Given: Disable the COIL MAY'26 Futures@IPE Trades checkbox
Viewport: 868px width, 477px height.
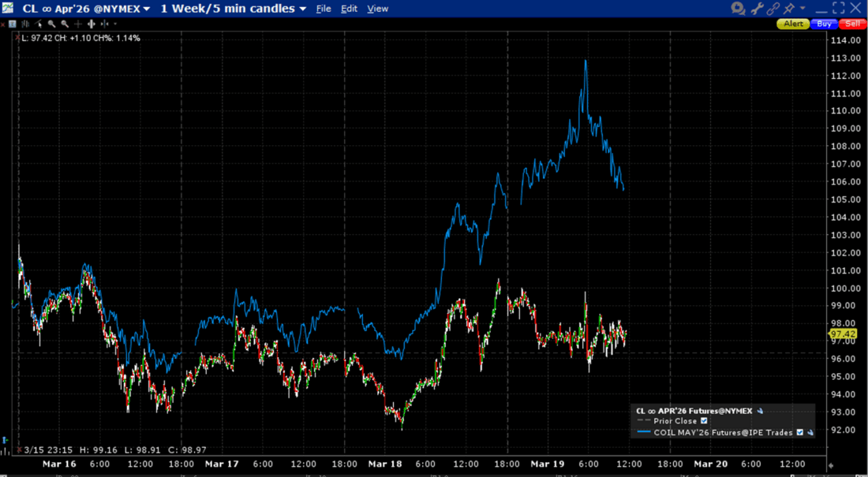Looking at the screenshot, I should (799, 432).
